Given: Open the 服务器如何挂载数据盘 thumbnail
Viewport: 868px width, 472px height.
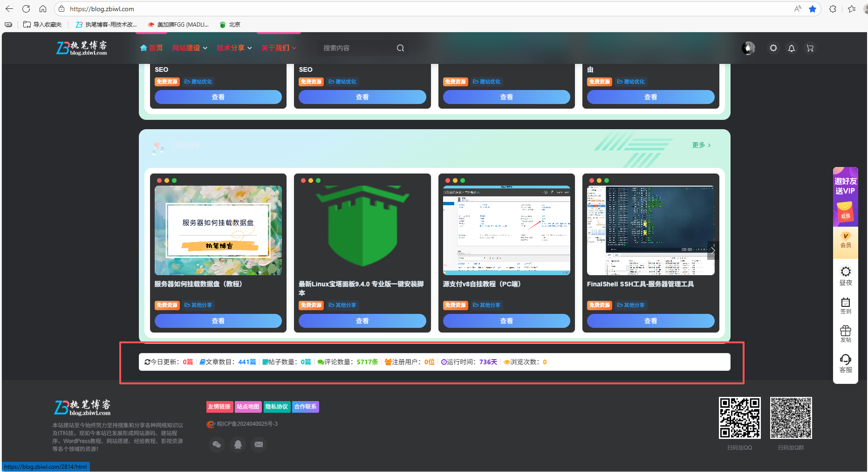Looking at the screenshot, I should (x=218, y=230).
